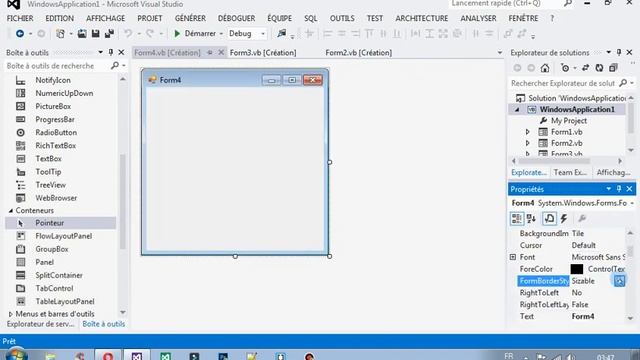The image size is (640, 360).
Task: Select My Project in Solution Explorer
Action: [569, 121]
